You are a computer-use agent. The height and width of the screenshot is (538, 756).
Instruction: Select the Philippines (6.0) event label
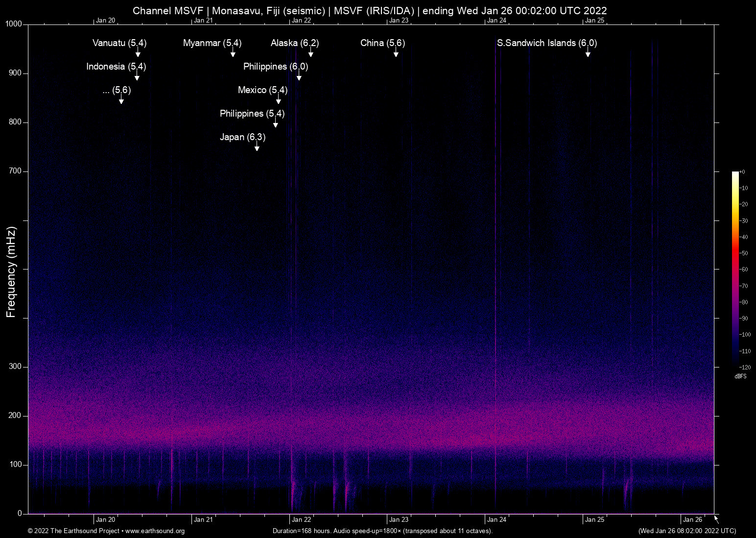(x=276, y=67)
